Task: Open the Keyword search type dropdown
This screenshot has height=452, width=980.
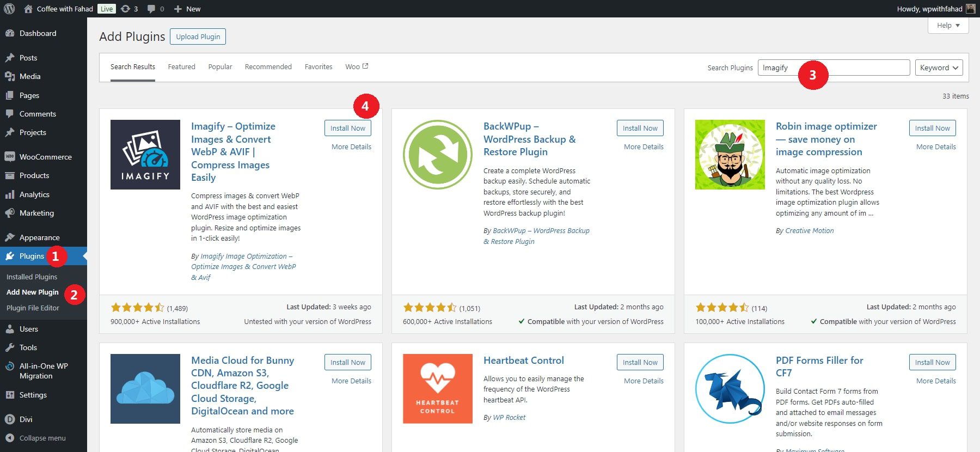Action: click(939, 68)
